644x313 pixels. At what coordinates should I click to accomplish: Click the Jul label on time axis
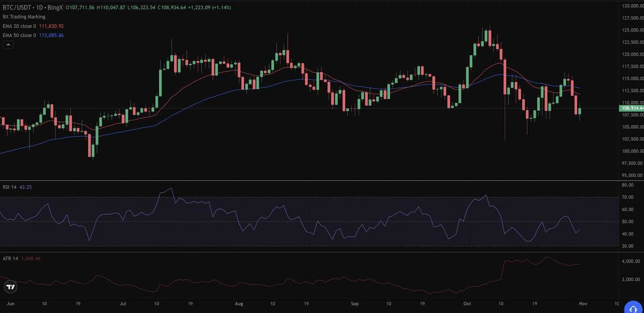[124, 304]
